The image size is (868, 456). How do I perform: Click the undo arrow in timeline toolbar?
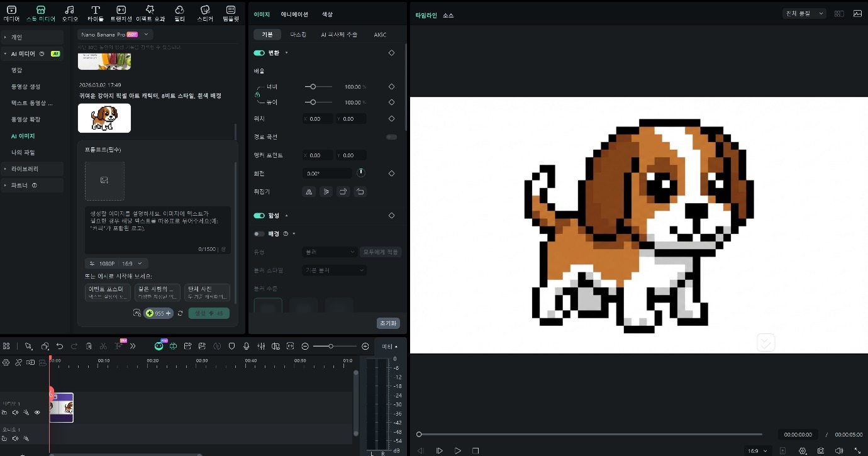pyautogui.click(x=60, y=346)
